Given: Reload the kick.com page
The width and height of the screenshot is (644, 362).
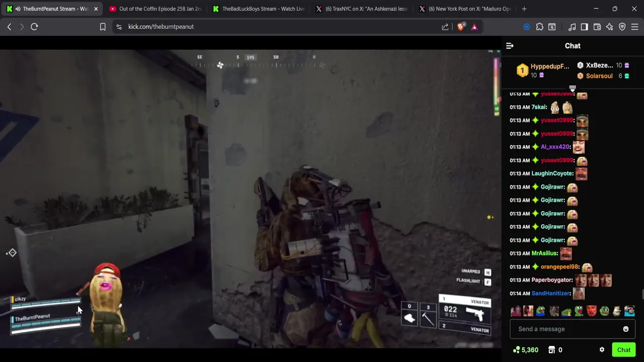Looking at the screenshot, I should point(34,27).
